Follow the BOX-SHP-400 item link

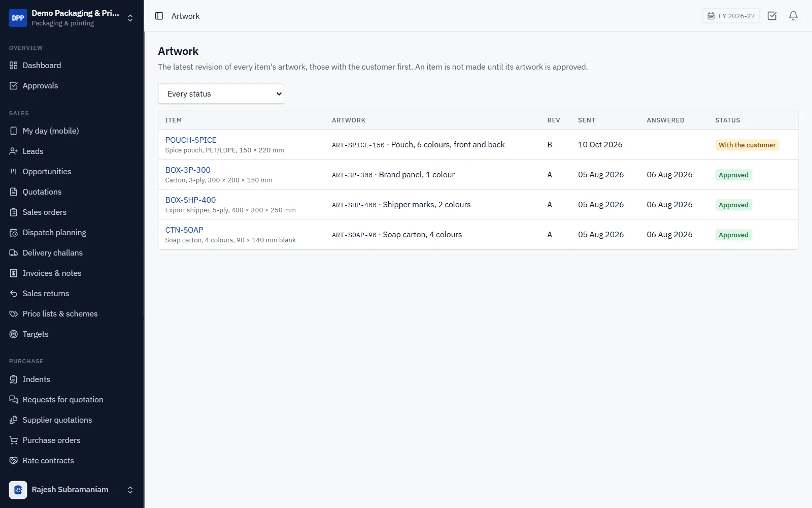click(x=190, y=200)
